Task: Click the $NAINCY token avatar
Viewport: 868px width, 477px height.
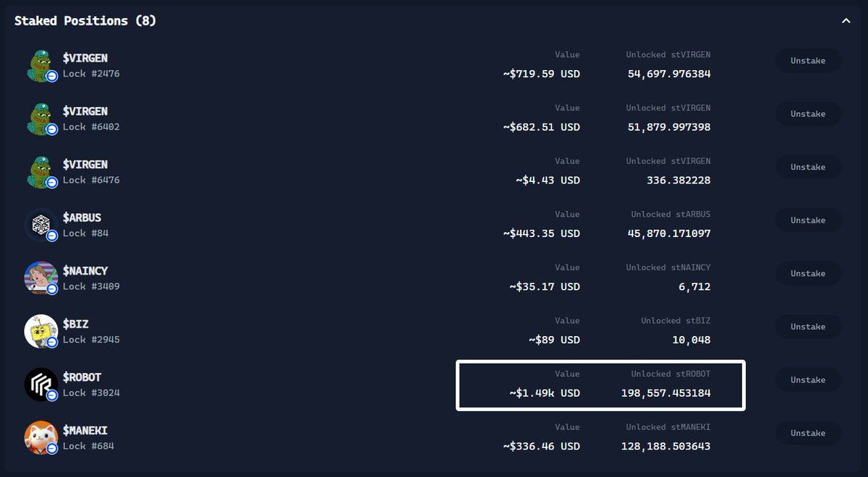Action: (41, 278)
